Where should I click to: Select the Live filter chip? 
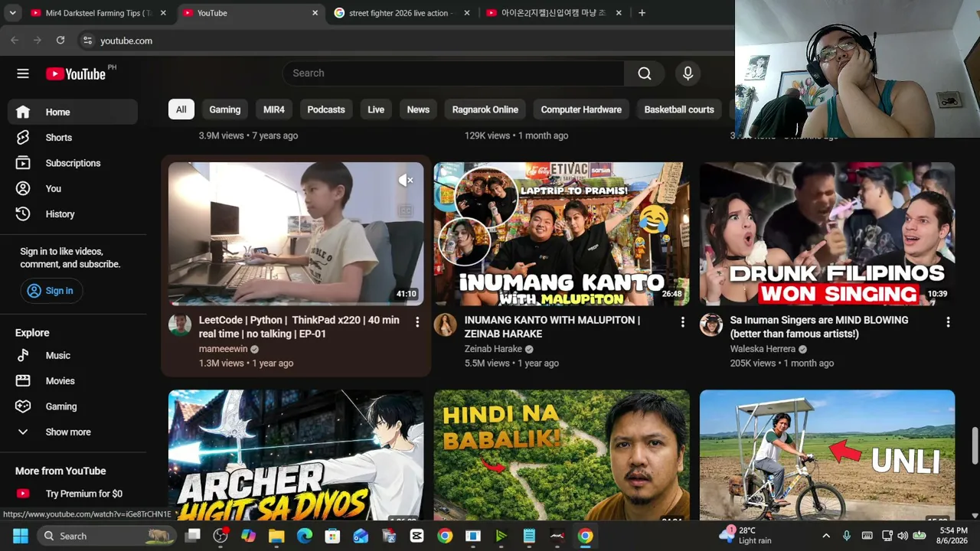[x=376, y=109]
